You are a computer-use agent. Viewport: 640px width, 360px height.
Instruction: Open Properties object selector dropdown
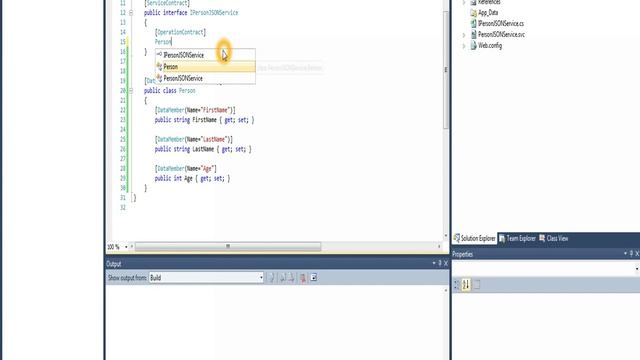(637, 269)
